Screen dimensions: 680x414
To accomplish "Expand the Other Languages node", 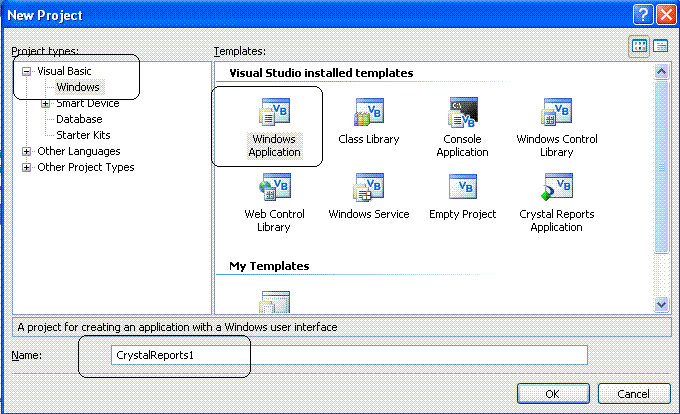I will tap(26, 151).
